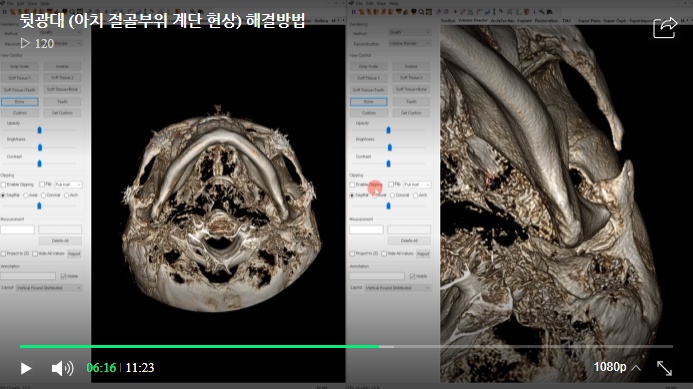Select the Teeth preset in right window
Screen dimensions: 693x389
click(411, 102)
